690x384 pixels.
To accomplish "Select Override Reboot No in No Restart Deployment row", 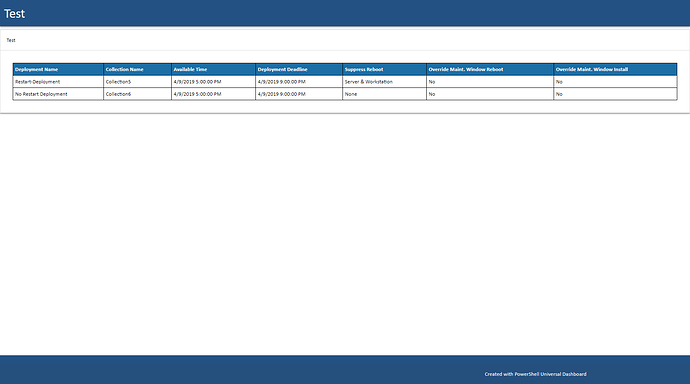I will [490, 94].
